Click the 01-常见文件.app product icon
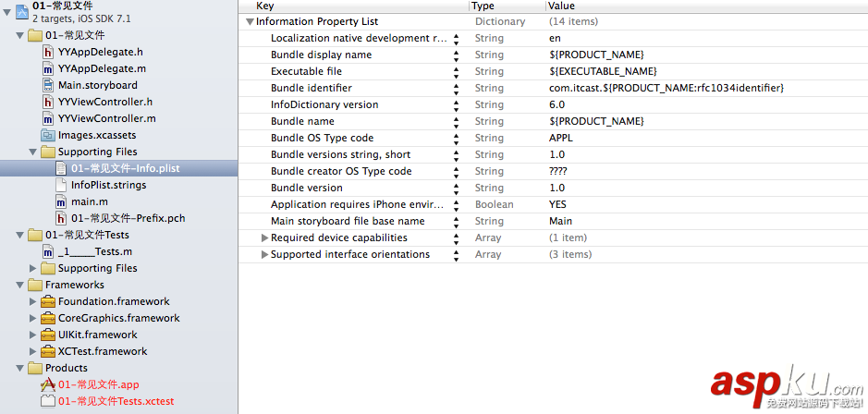 click(x=48, y=385)
